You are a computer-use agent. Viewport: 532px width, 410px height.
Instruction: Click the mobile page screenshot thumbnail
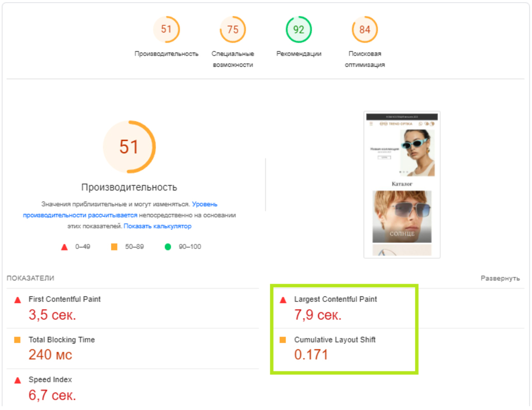coord(402,185)
